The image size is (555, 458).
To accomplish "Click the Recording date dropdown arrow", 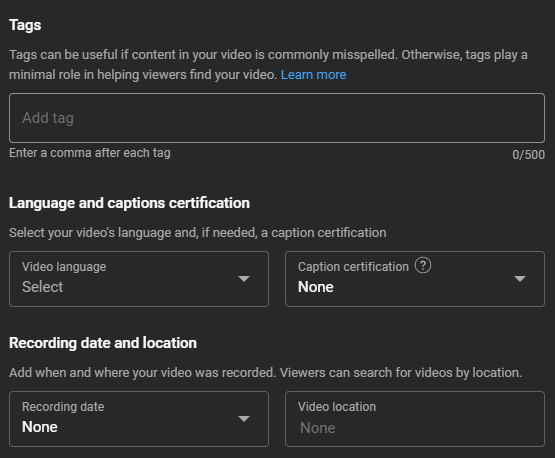I will click(x=244, y=419).
